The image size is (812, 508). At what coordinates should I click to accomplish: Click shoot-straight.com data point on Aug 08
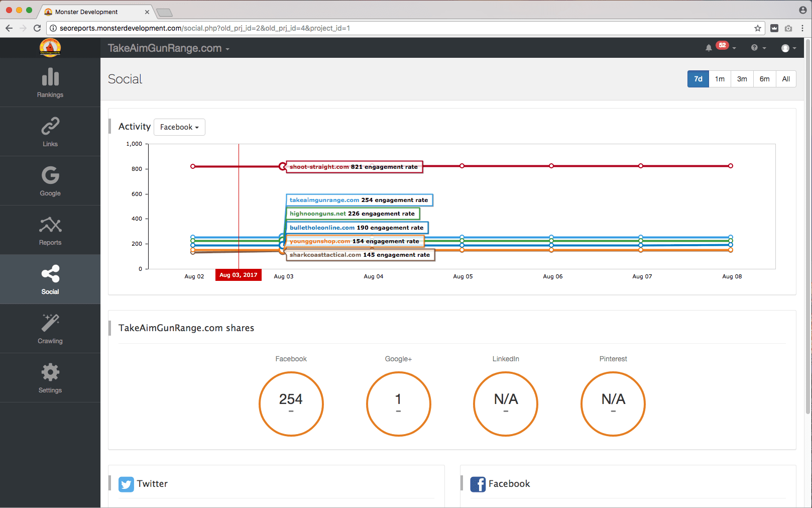click(x=731, y=166)
